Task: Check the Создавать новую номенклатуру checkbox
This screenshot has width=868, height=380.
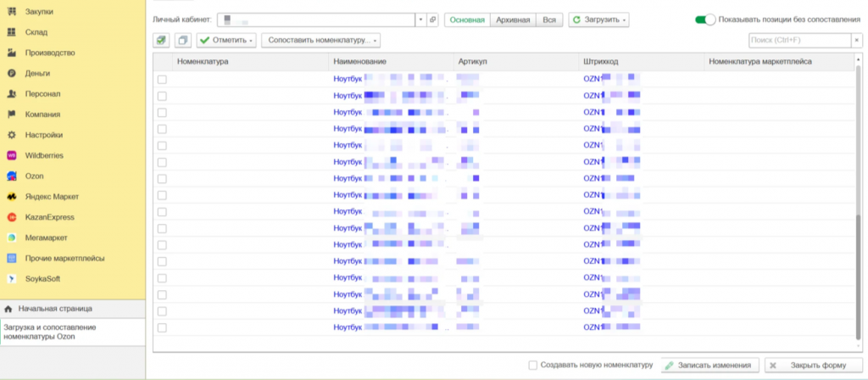Action: coord(532,366)
